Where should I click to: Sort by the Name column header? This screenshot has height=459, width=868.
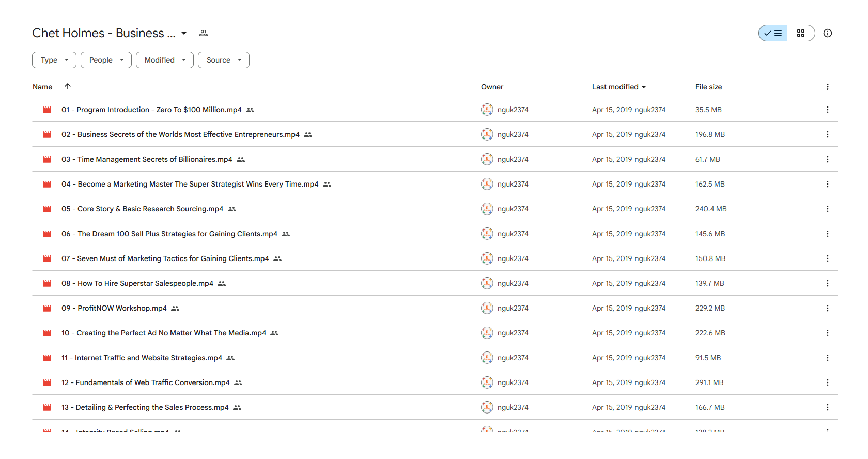(42, 87)
